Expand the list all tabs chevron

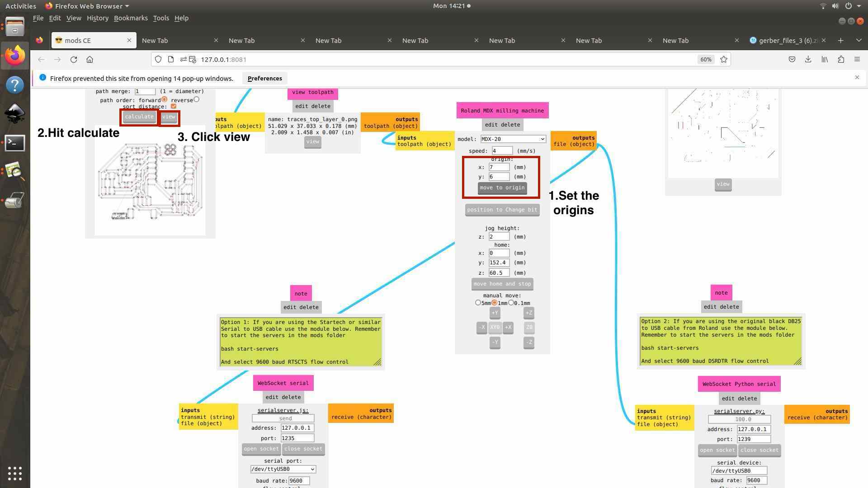(x=859, y=41)
